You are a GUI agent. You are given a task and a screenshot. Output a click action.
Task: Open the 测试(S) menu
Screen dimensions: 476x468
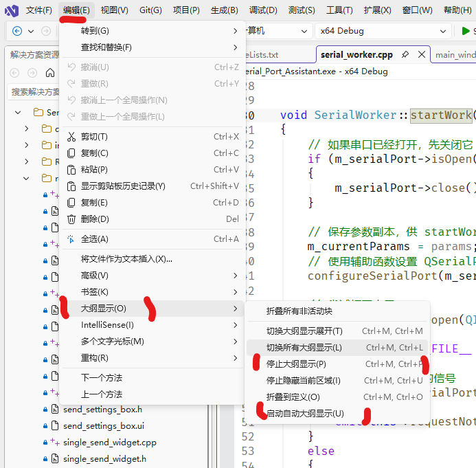(302, 10)
